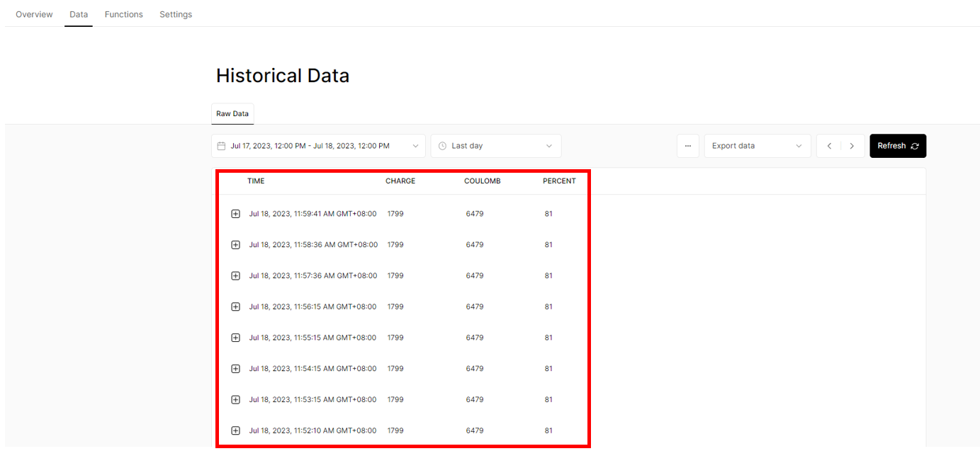
Task: Click the clock icon beside Last day
Action: (x=442, y=146)
